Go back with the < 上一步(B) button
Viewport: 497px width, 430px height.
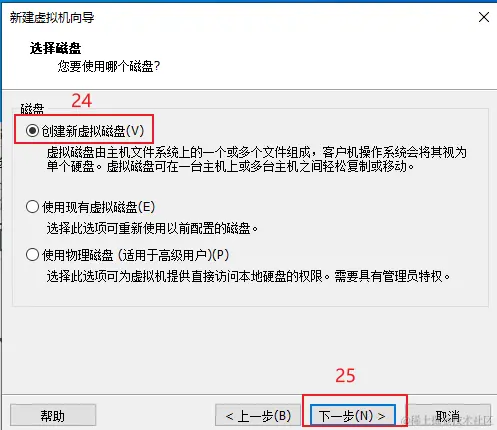pos(258,415)
